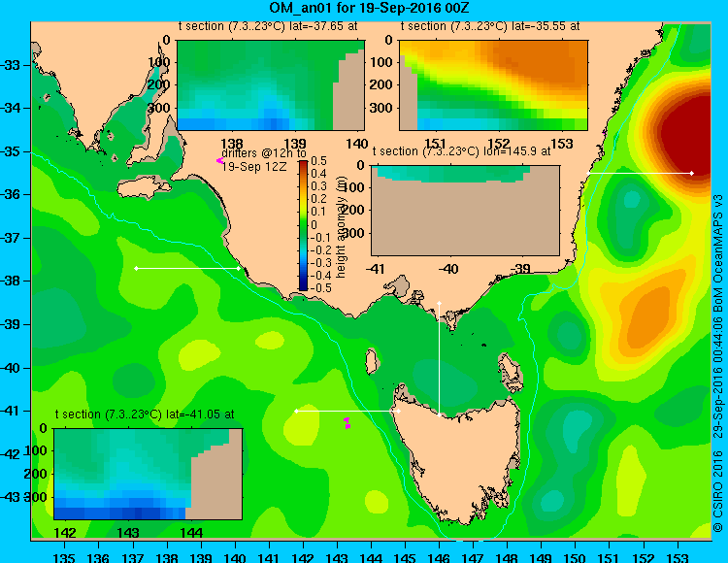Viewport: 728px width, 563px height.
Task: Click the orange warm eddy near latitude -39
Action: 647,320
